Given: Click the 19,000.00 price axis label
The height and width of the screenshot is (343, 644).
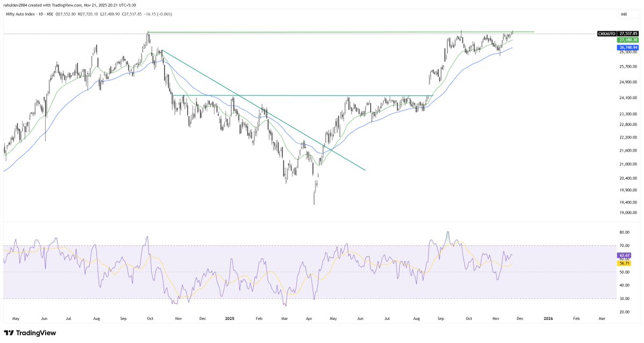Looking at the screenshot, I should click(627, 213).
